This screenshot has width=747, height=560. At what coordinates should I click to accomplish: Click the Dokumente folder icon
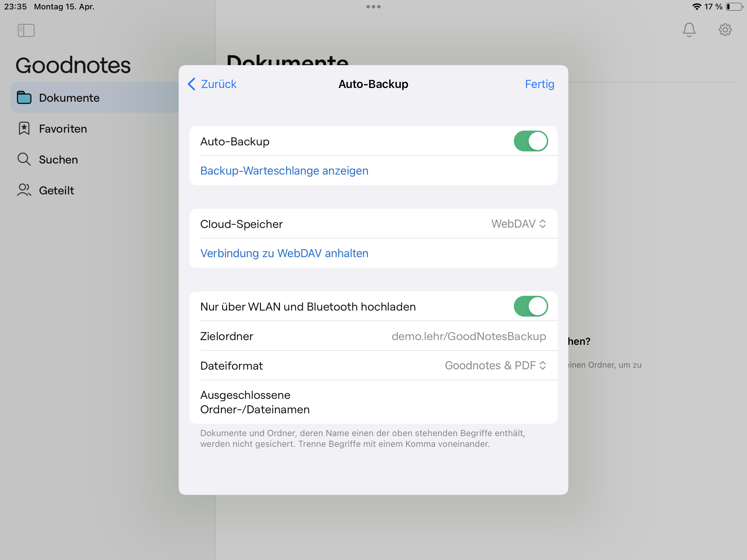click(x=24, y=98)
